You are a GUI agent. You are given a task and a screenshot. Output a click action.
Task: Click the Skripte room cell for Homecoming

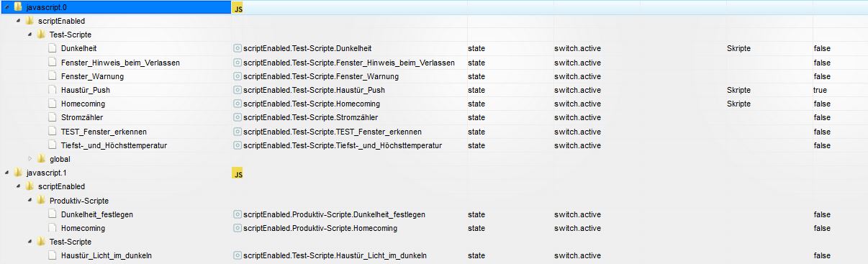[738, 104]
